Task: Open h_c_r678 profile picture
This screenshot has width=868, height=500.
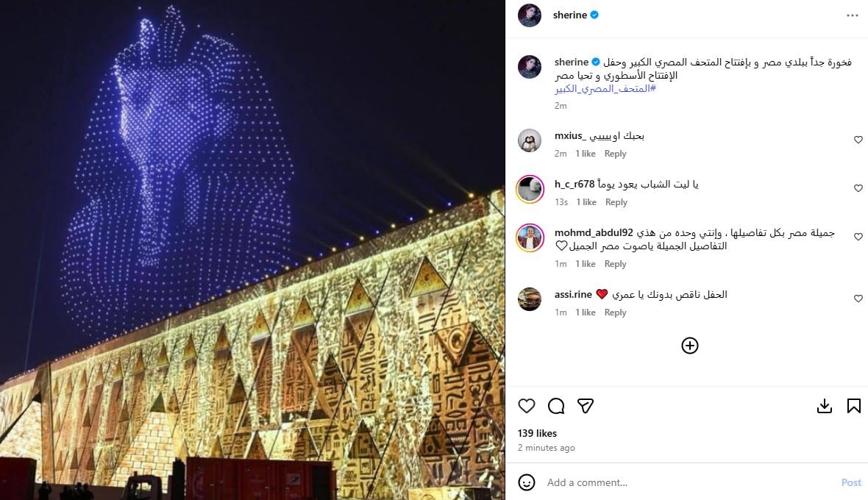Action: pos(530,189)
